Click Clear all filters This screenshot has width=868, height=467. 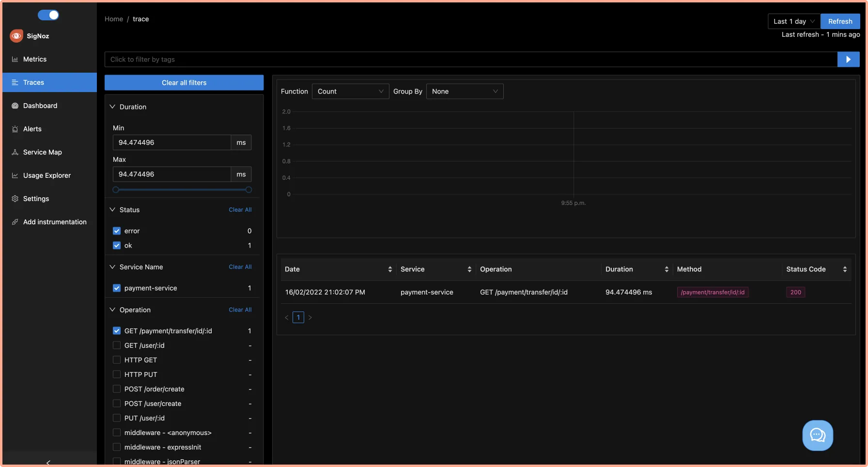[x=184, y=82]
